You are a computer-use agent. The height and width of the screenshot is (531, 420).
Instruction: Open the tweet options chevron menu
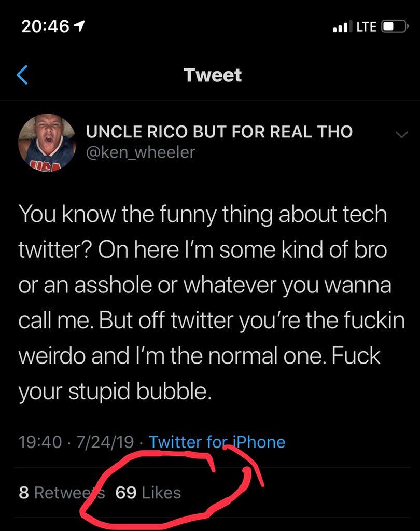click(401, 135)
